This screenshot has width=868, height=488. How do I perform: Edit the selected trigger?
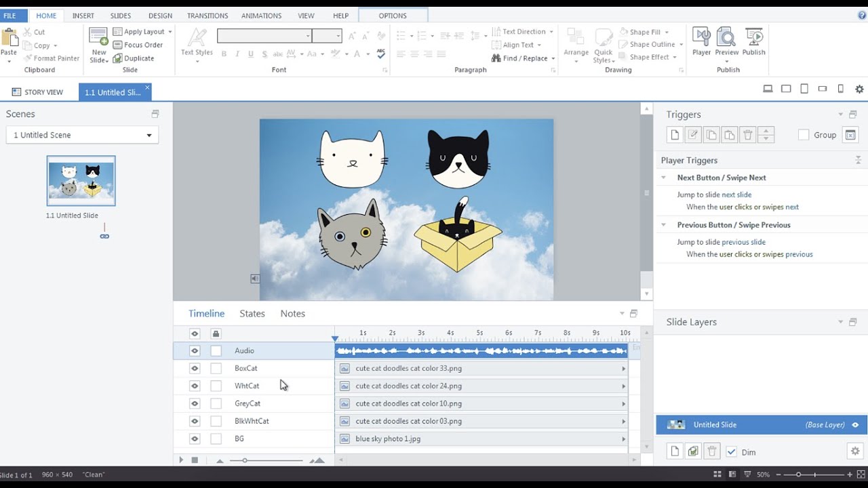(x=693, y=135)
